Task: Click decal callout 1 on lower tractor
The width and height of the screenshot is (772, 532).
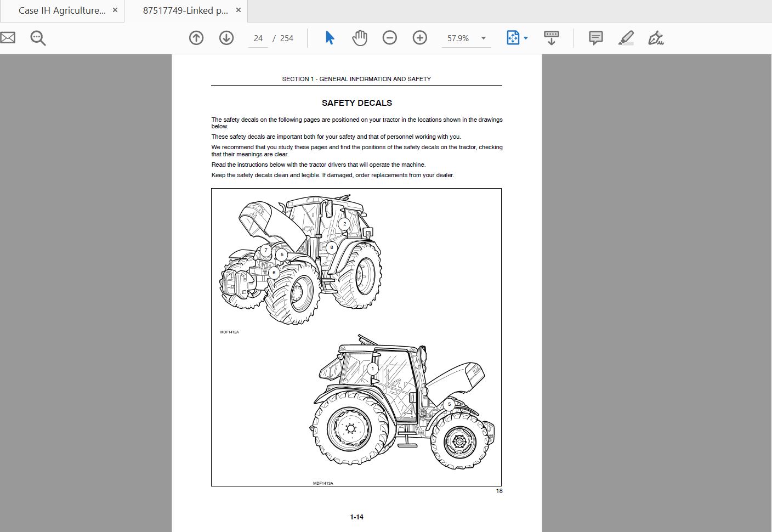Action: click(373, 369)
